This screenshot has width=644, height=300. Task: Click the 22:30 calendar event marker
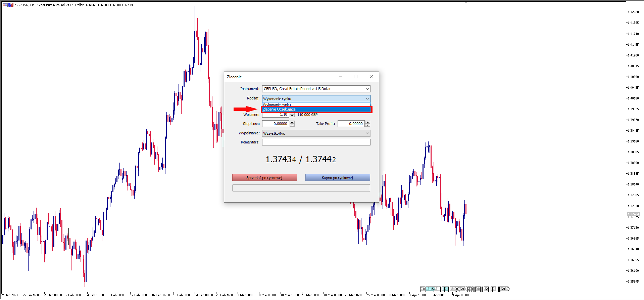coord(504,289)
